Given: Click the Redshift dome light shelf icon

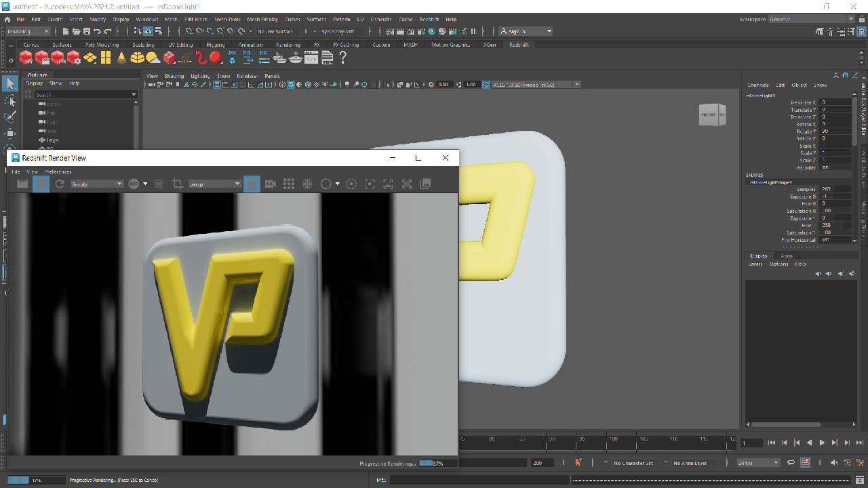Looking at the screenshot, I should tap(138, 58).
